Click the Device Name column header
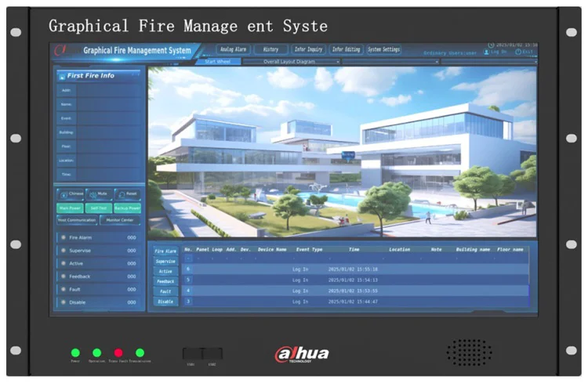 tap(272, 250)
